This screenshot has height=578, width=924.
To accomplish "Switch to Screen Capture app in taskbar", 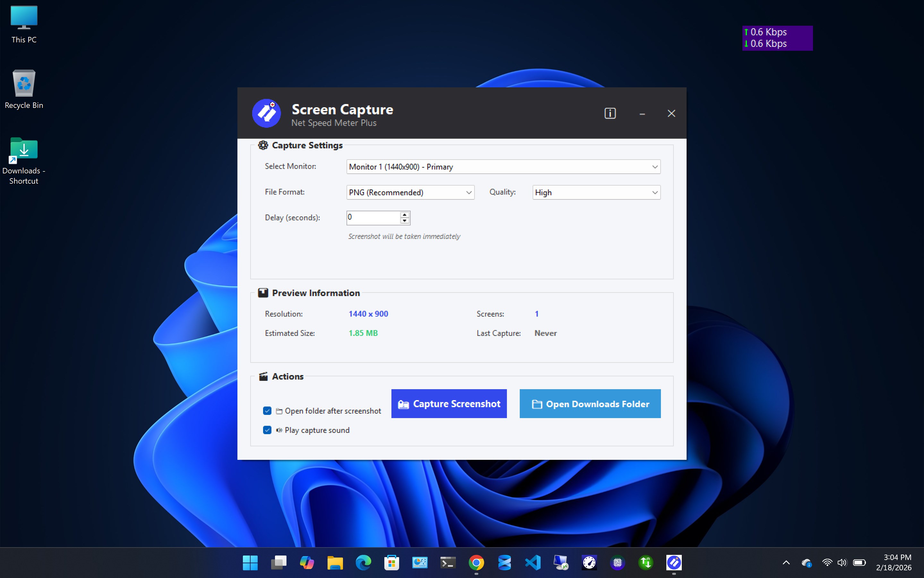I will (674, 563).
